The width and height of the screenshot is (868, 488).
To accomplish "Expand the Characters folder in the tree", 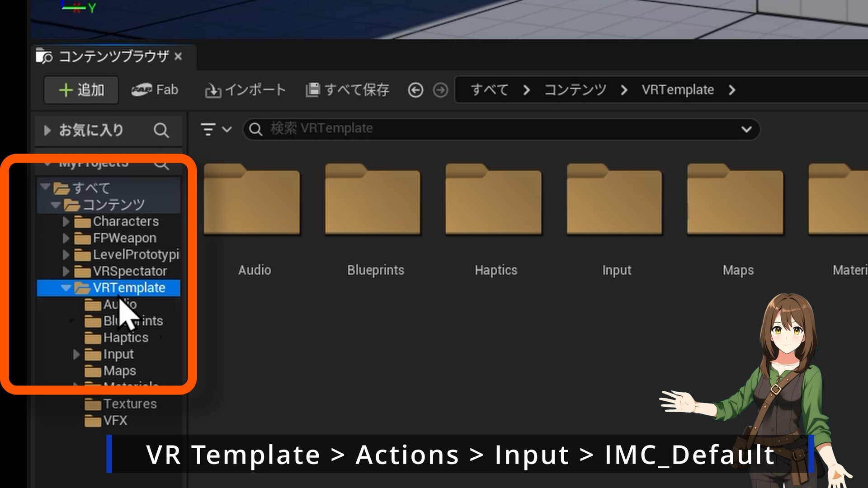I will (x=66, y=221).
